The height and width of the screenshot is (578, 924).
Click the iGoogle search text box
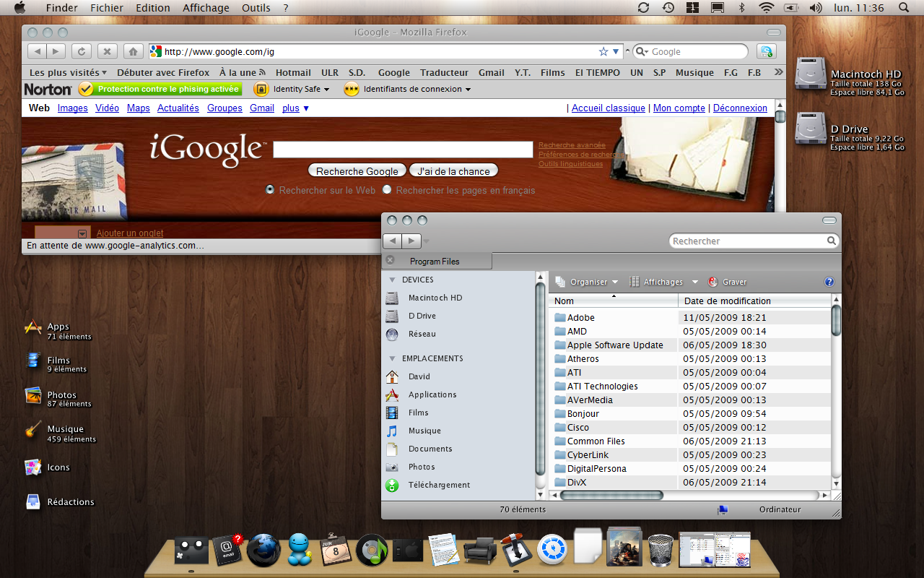403,150
